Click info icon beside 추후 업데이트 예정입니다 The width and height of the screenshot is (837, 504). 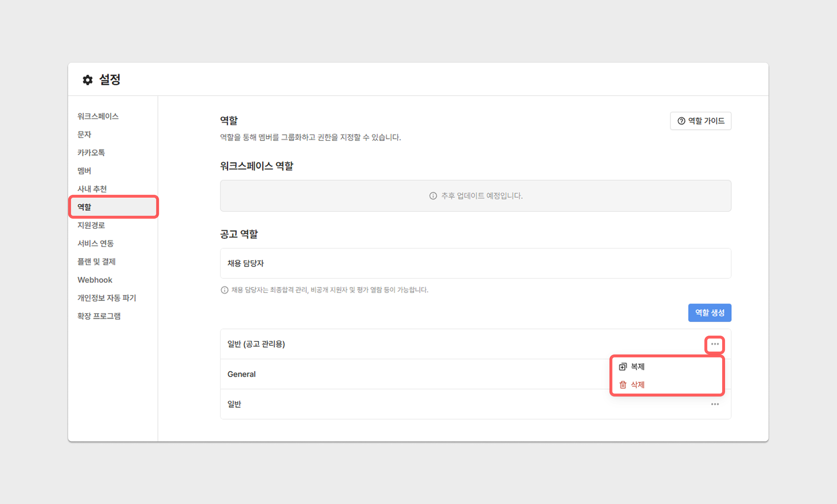pos(433,196)
